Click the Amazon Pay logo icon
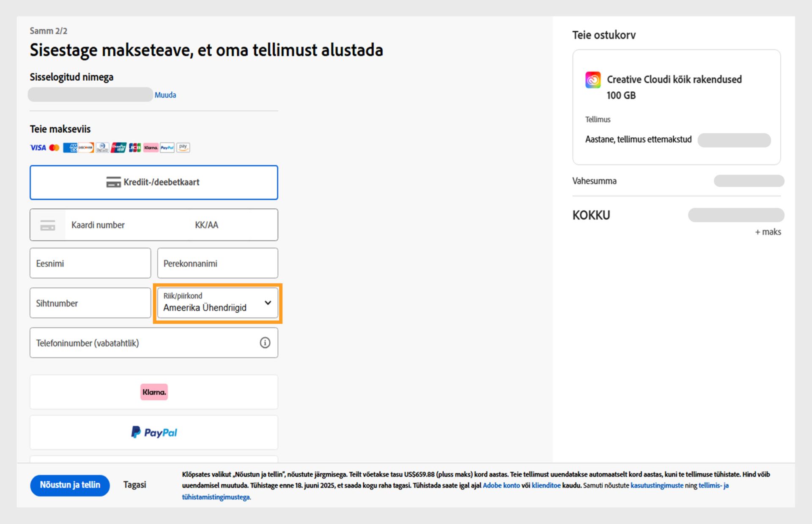 [x=183, y=147]
